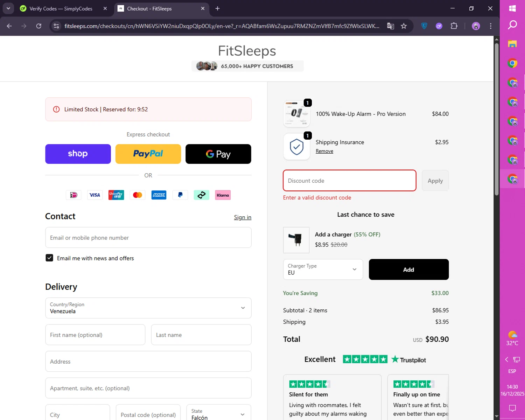Click the Visa payment icon
This screenshot has width=525, height=420.
point(95,195)
